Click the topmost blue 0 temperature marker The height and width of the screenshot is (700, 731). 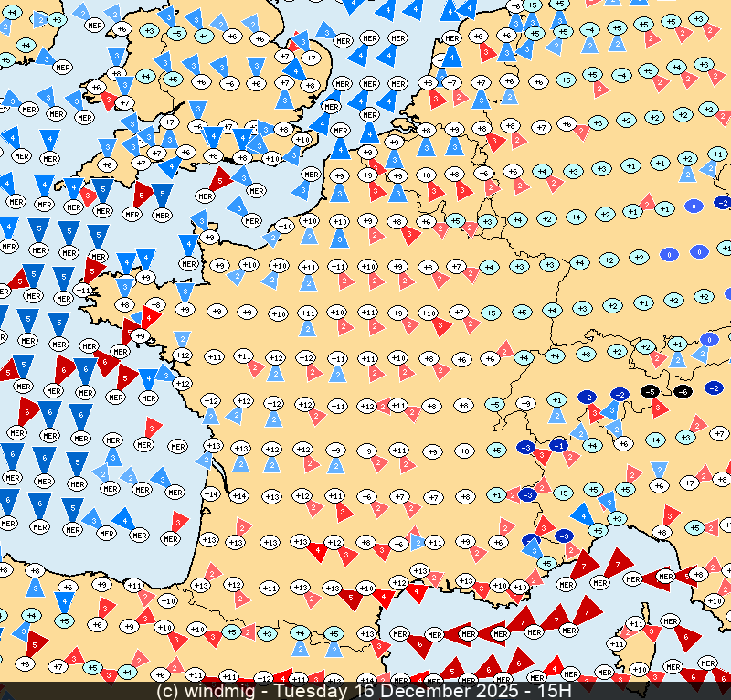click(x=694, y=207)
